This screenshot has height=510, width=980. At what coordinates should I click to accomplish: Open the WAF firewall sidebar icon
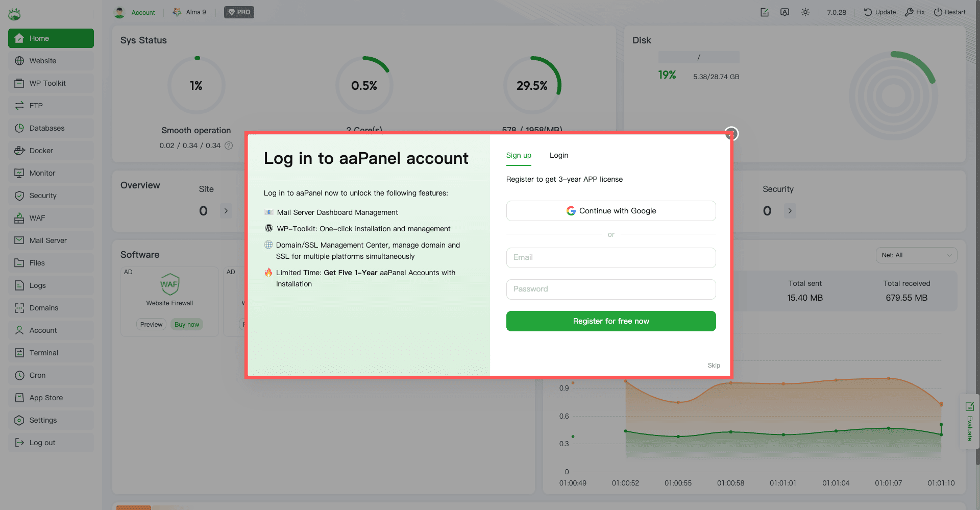tap(19, 218)
